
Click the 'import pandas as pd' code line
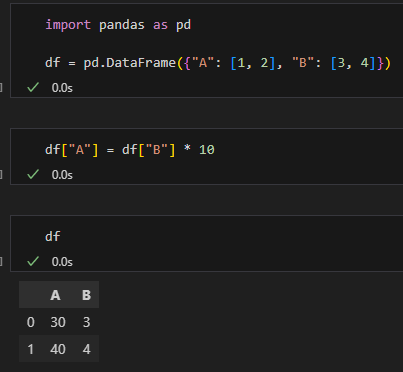coord(118,25)
